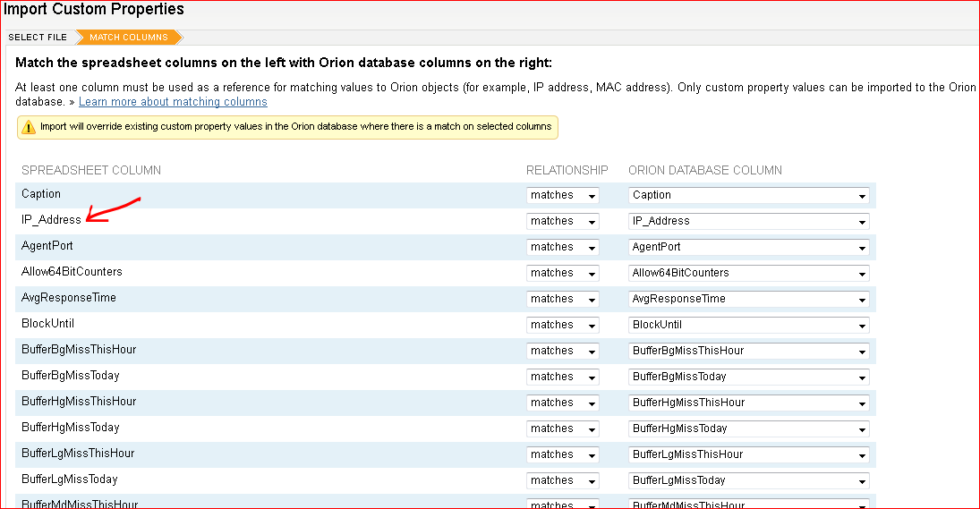
Task: Click the Allow64BitCounters spreadsheet column label
Action: [x=72, y=272]
